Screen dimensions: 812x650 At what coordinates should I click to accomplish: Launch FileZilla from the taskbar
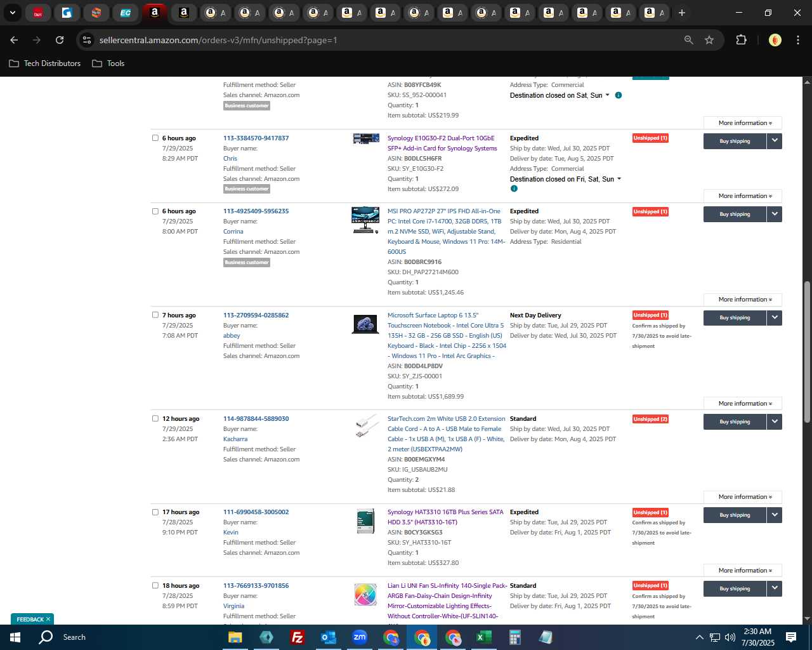(297, 637)
